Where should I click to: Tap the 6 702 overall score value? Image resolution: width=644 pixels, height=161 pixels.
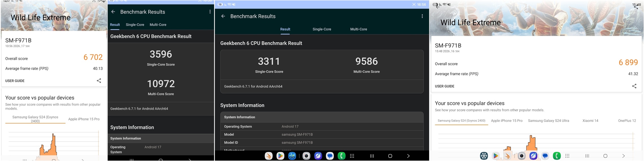[x=93, y=57]
